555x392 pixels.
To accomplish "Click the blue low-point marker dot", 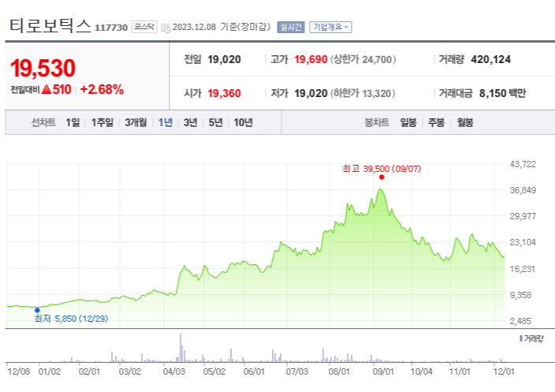I will 37,311.
